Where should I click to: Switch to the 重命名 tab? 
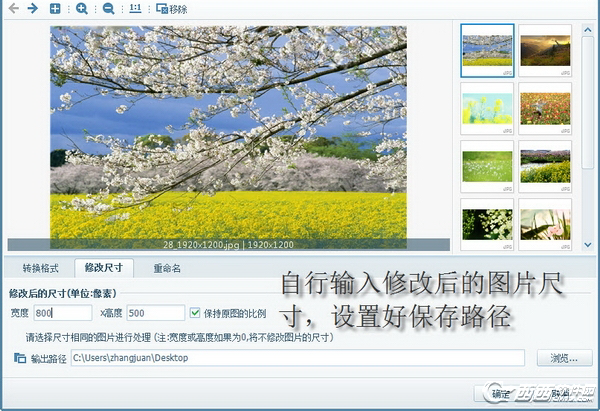[x=167, y=268]
